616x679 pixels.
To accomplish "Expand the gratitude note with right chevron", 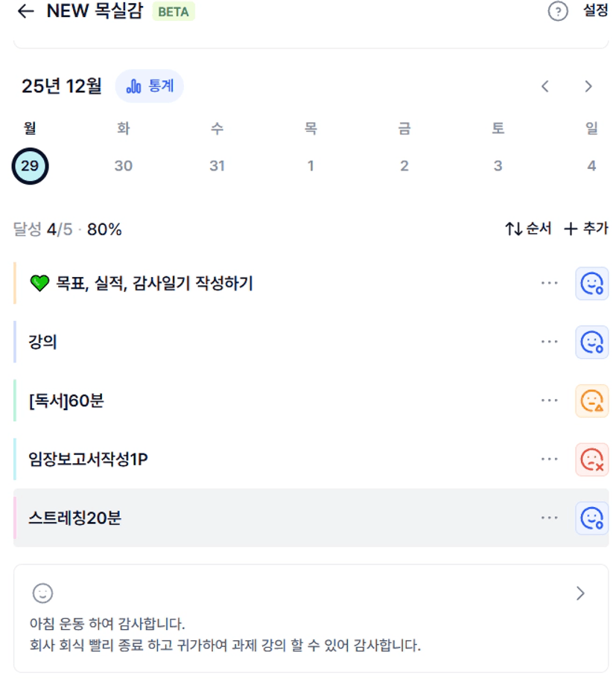I will tap(581, 593).
